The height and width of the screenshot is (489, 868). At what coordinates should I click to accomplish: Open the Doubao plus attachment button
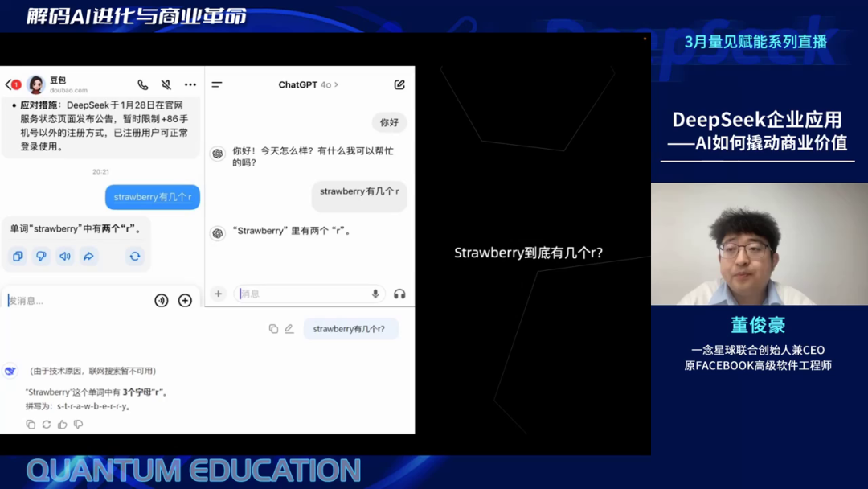point(185,300)
